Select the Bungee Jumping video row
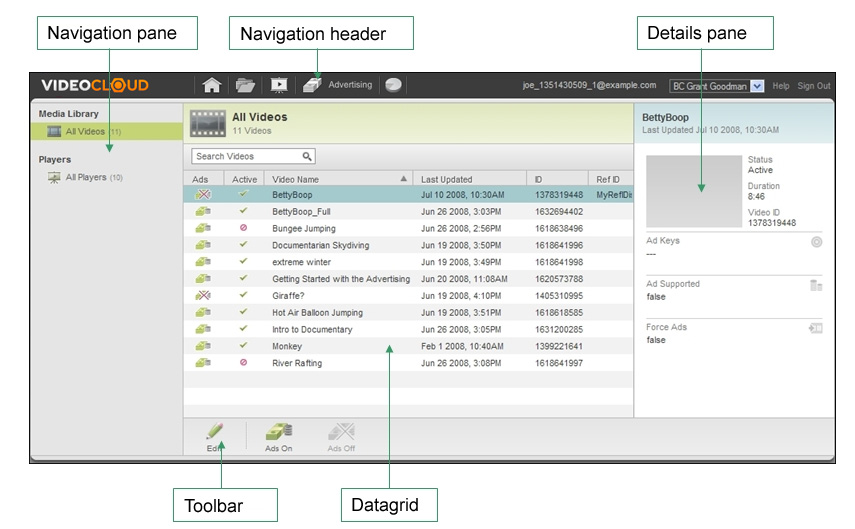Screen dimensions: 855x529 pos(408,229)
